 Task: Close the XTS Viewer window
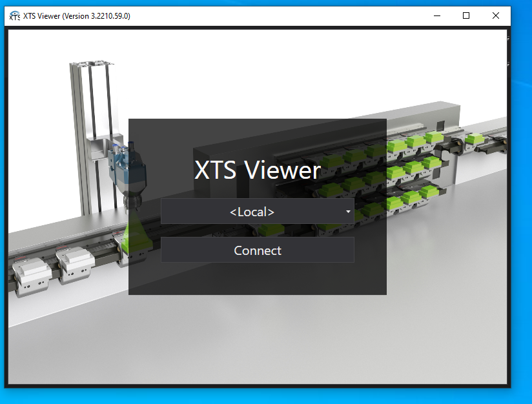pos(496,15)
